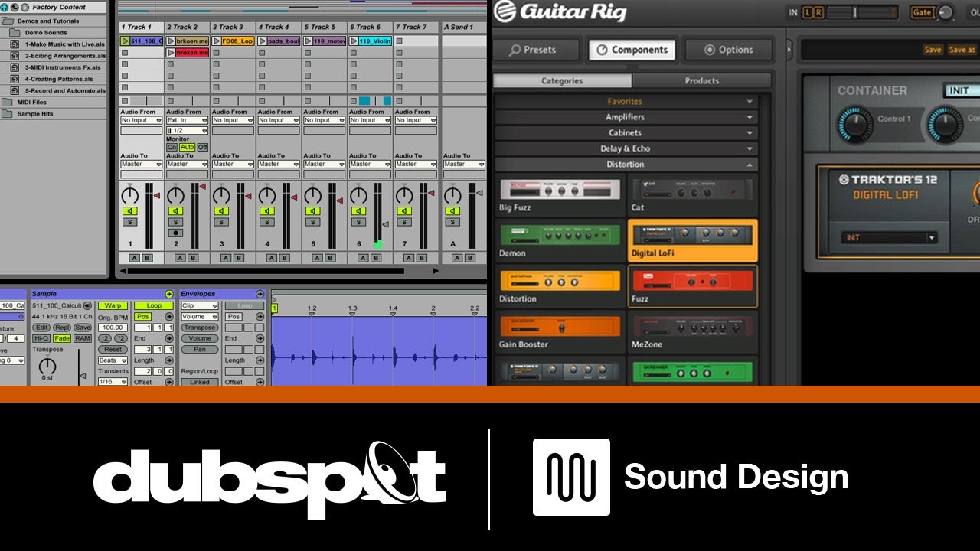
Task: Open Track 2 Ext. In input dropdown
Action: [x=187, y=120]
